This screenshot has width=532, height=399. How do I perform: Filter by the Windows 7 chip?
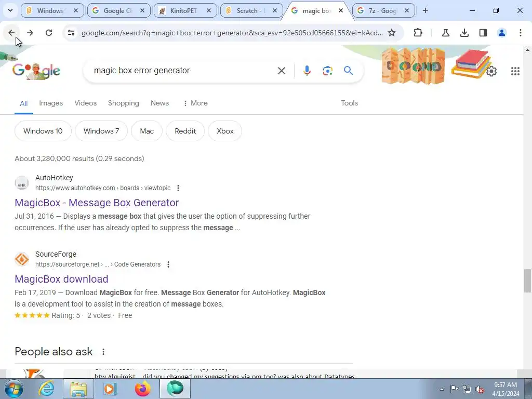point(101,131)
